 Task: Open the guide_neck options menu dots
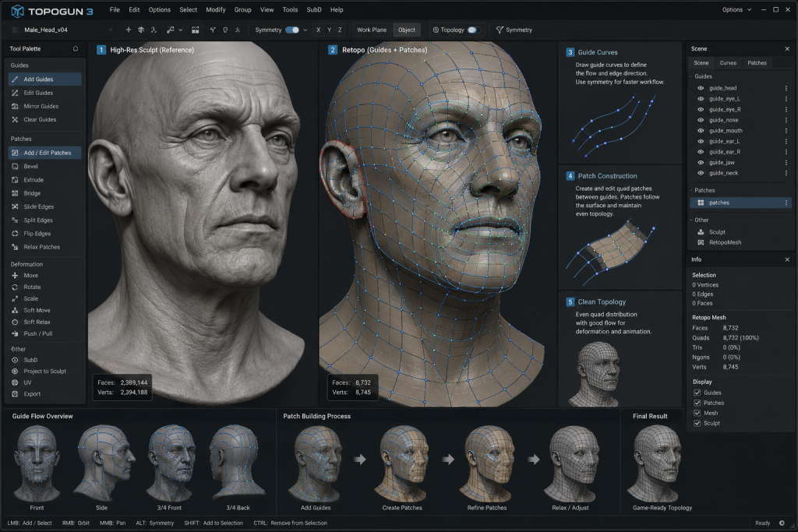786,173
